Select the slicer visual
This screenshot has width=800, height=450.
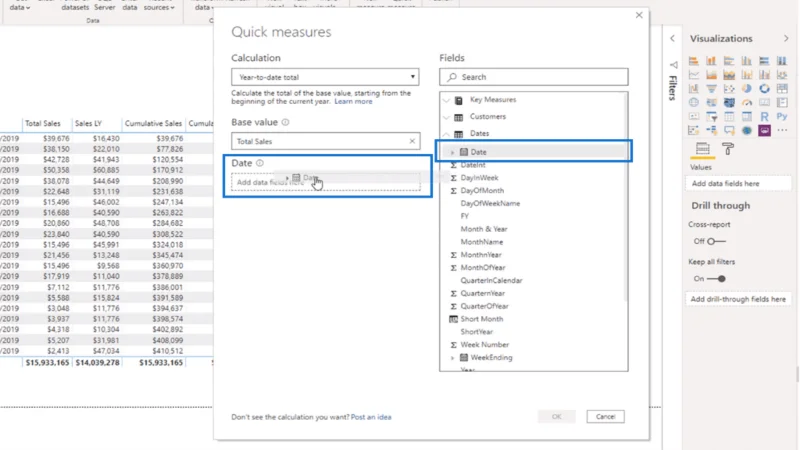click(711, 116)
